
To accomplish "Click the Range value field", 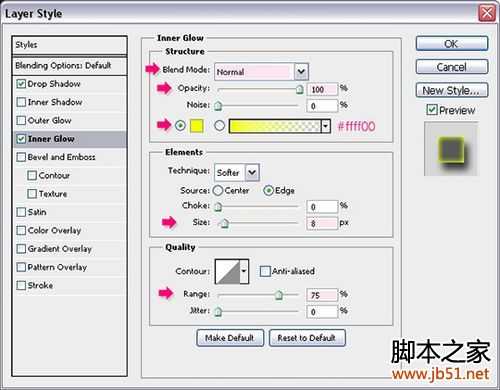I will (322, 295).
